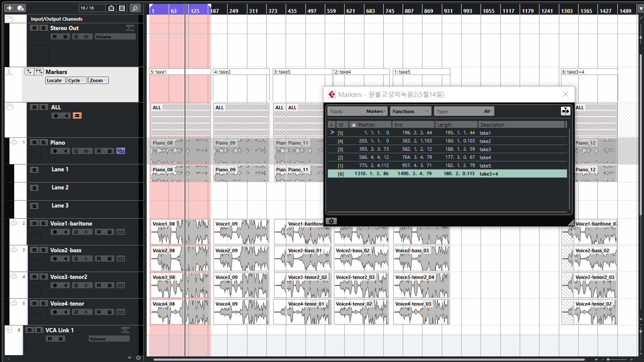Viewport: 644px width, 362px height.
Task: Solo the Voice1-baritone track
Action: [x=43, y=223]
